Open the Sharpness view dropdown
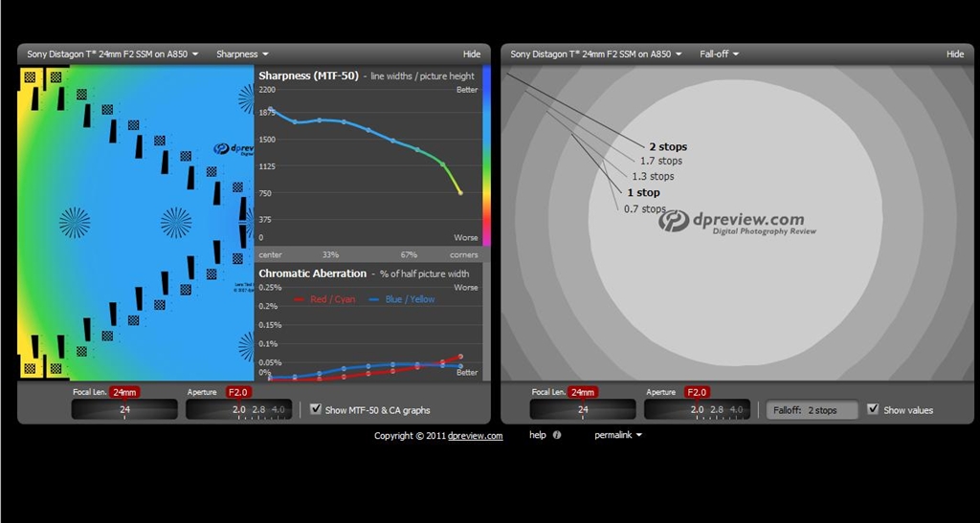Viewport: 980px width, 523px height. (242, 54)
